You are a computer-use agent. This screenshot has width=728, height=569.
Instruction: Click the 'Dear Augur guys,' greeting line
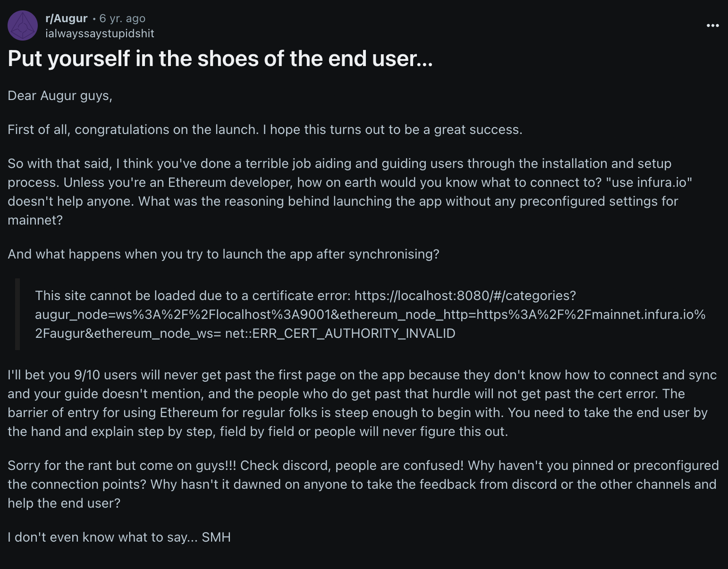pyautogui.click(x=60, y=96)
